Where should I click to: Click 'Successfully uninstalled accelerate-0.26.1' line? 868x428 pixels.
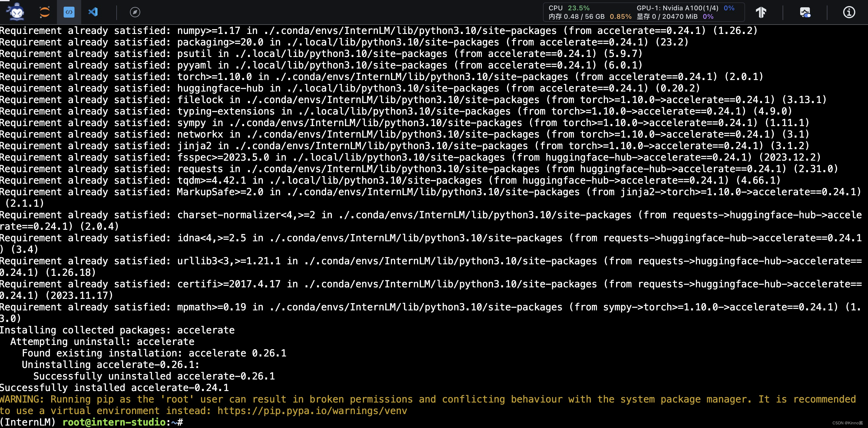pyautogui.click(x=154, y=376)
